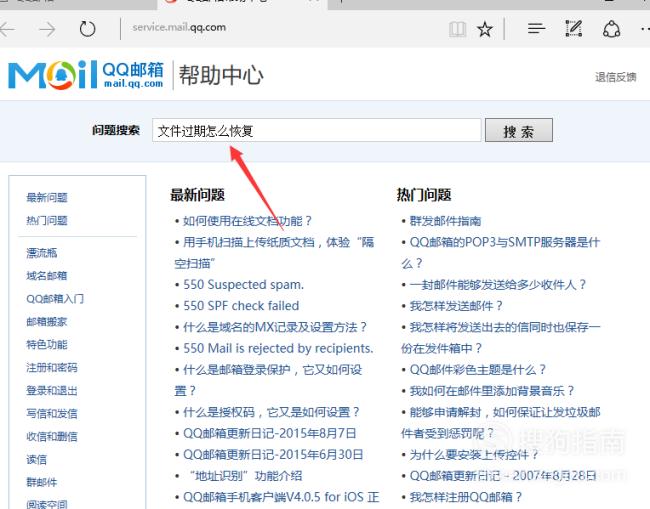
Task: Open 读信 sidebar category
Action: (x=36, y=459)
